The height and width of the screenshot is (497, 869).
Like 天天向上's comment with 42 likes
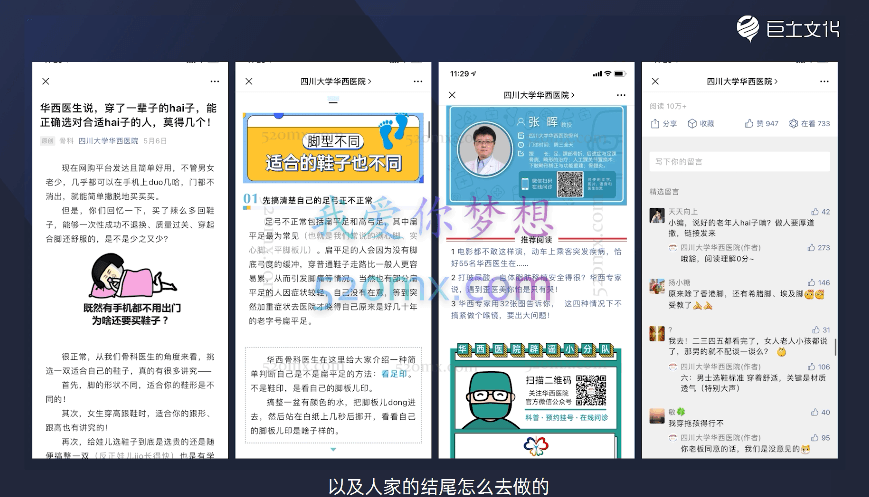coord(820,212)
